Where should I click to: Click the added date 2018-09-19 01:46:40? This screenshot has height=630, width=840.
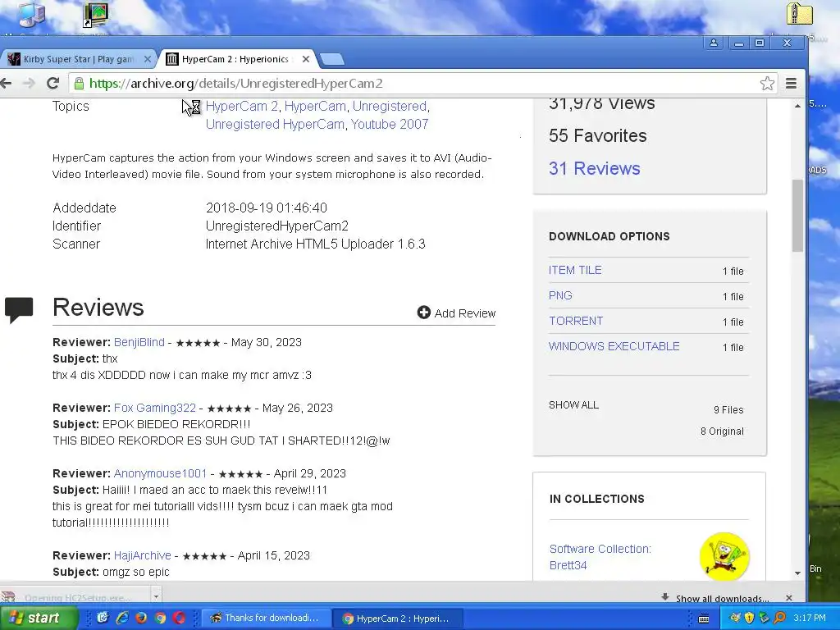(267, 208)
